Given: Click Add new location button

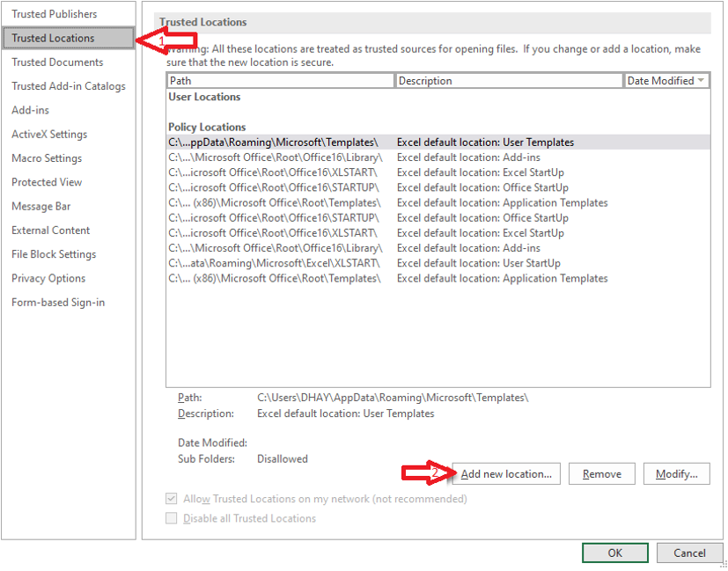Looking at the screenshot, I should point(505,474).
